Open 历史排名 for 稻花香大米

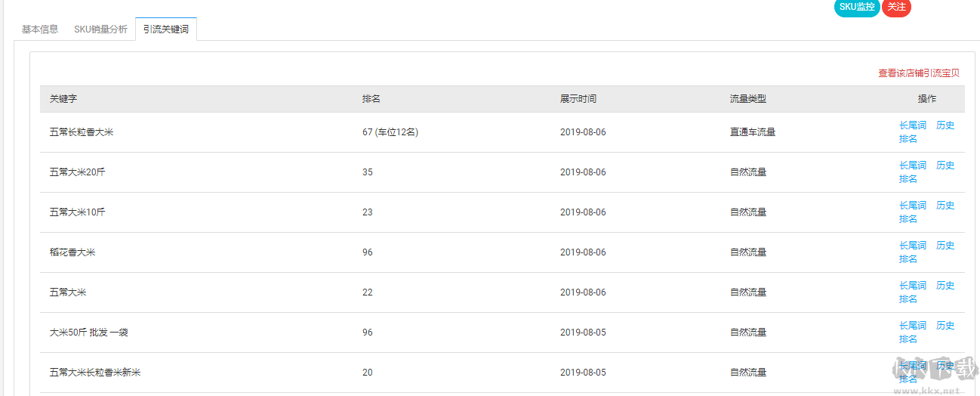[945, 246]
